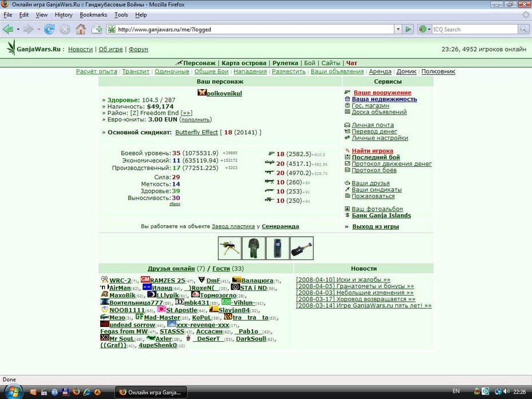Screen dimensions: 532x399
Task: Open the Bookmarks menu
Action: coord(93,15)
